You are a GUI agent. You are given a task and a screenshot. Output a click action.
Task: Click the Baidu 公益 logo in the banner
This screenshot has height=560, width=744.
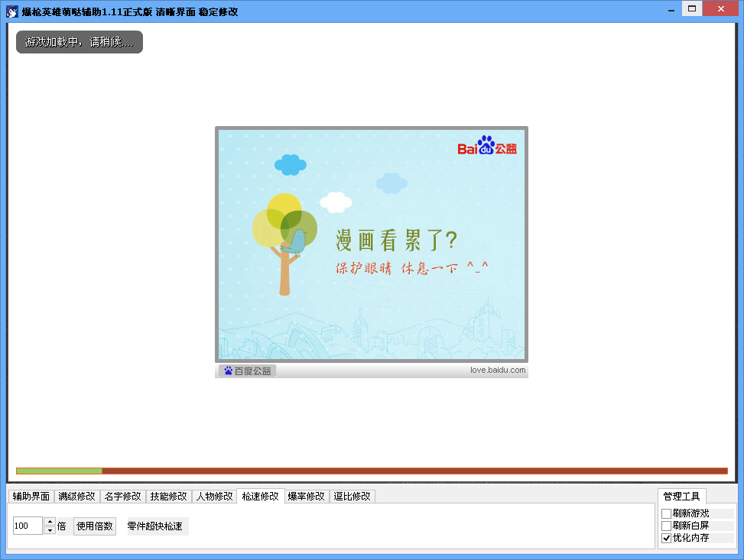[487, 146]
